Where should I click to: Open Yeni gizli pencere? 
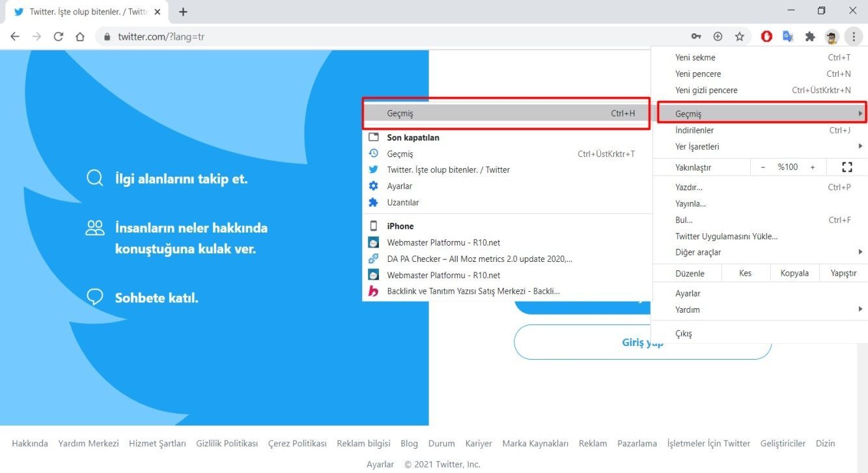[759, 90]
